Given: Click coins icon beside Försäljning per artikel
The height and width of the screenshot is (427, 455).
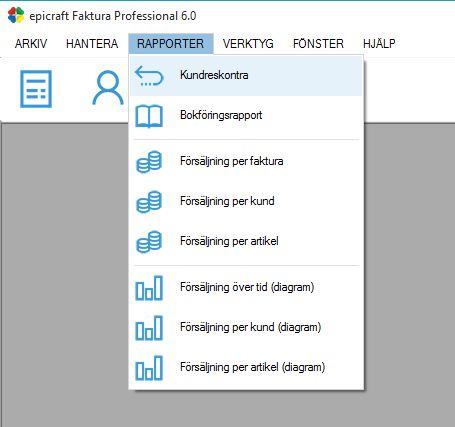Looking at the screenshot, I should pos(149,242).
